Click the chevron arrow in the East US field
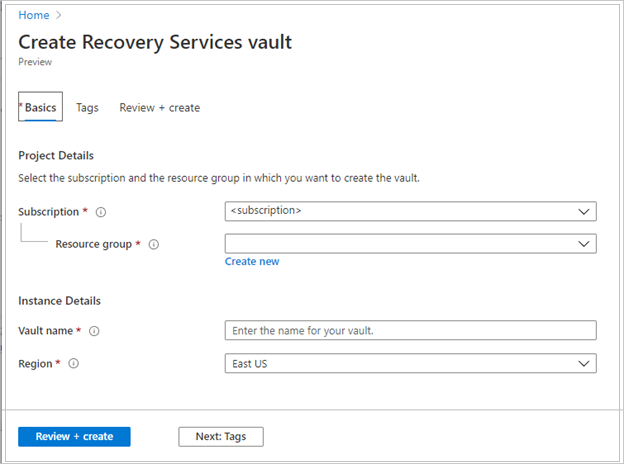Screen dimensions: 624x464 point(584,364)
